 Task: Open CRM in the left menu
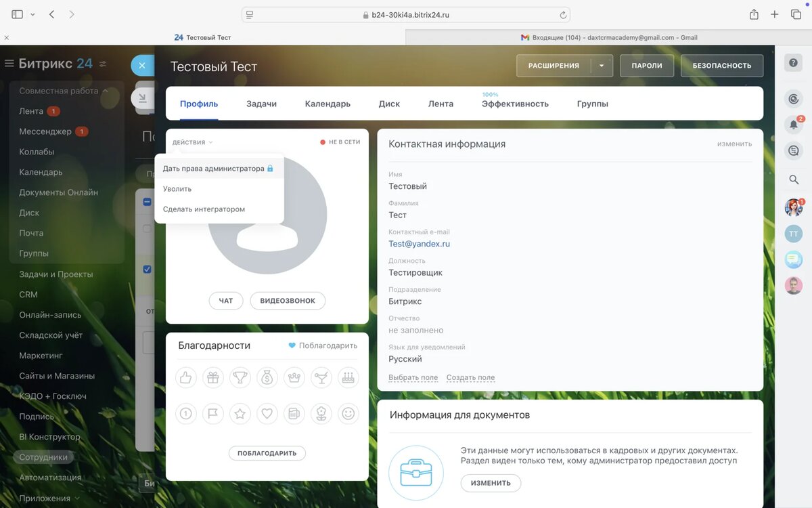coord(28,295)
